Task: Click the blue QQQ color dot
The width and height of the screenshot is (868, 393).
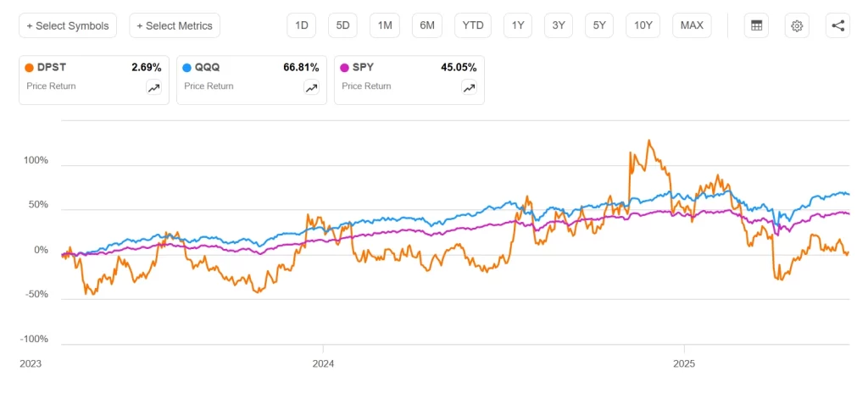Action: [188, 68]
